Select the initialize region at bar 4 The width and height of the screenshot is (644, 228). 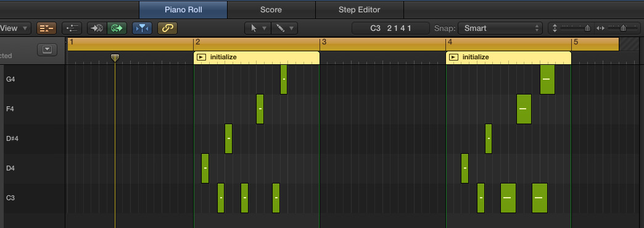(x=508, y=57)
